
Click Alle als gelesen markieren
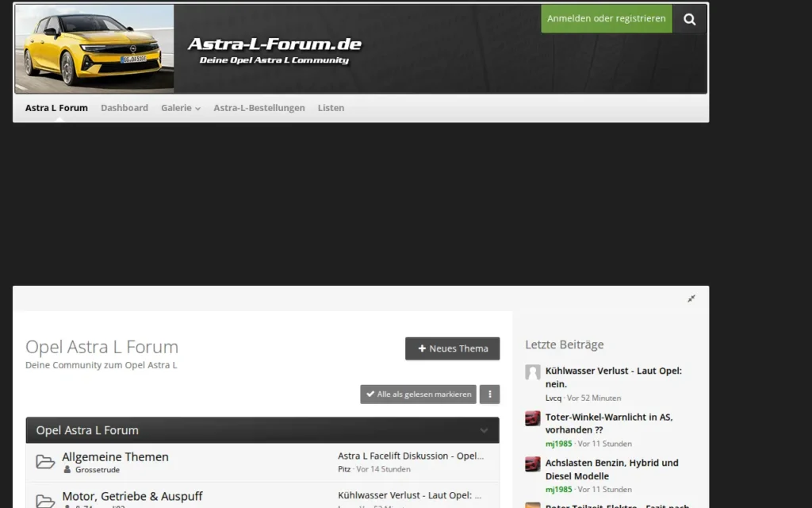pyautogui.click(x=419, y=394)
